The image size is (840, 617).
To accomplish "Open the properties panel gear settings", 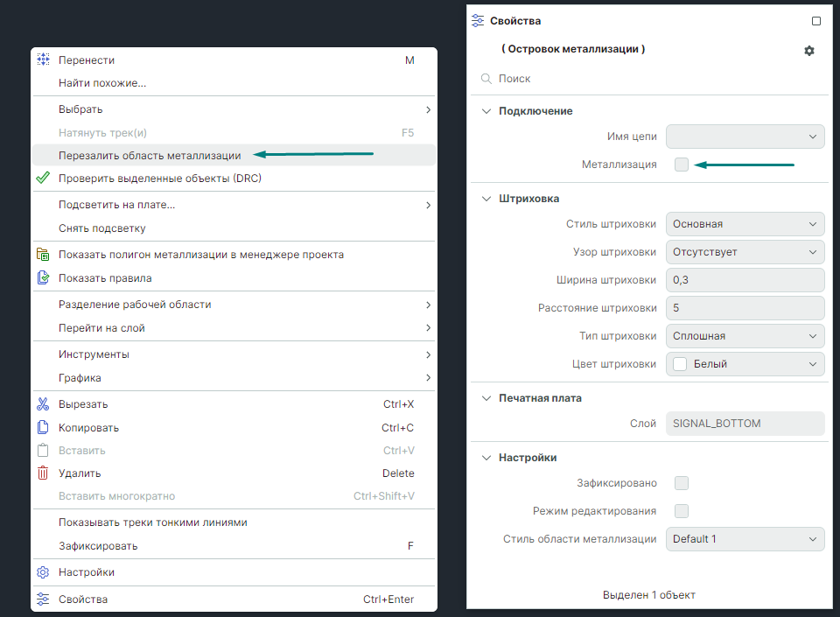I will (x=809, y=51).
